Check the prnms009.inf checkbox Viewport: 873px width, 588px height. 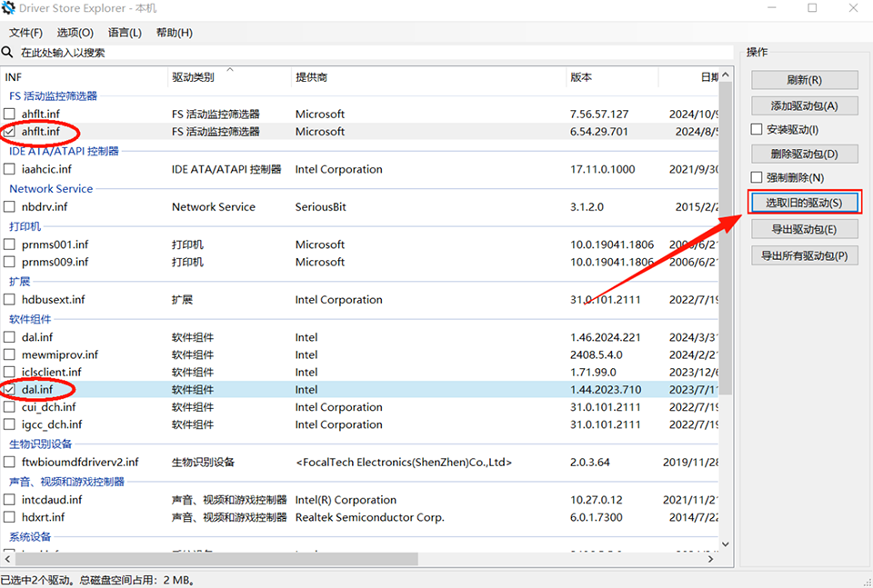coord(9,262)
